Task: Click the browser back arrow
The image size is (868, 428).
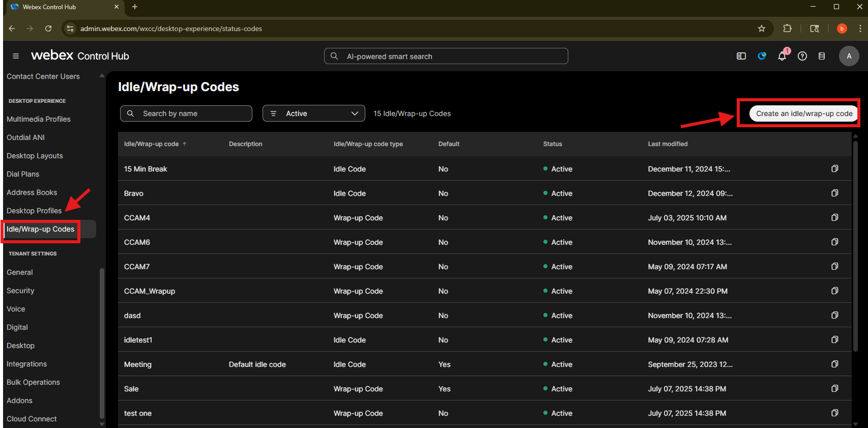Action: 12,28
